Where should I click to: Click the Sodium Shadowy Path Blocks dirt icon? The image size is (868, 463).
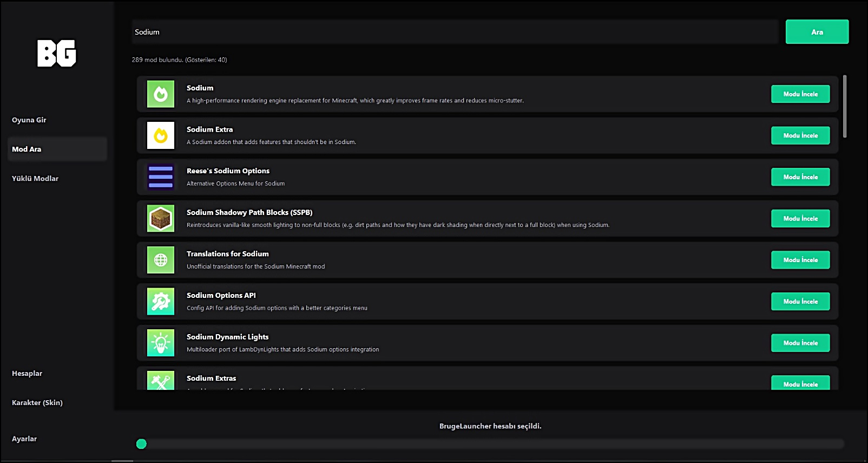click(161, 219)
